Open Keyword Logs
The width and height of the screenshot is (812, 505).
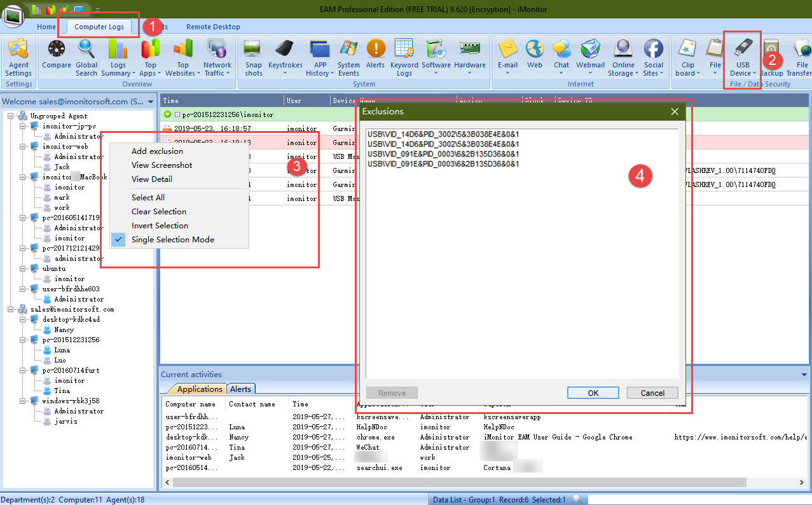pyautogui.click(x=404, y=57)
